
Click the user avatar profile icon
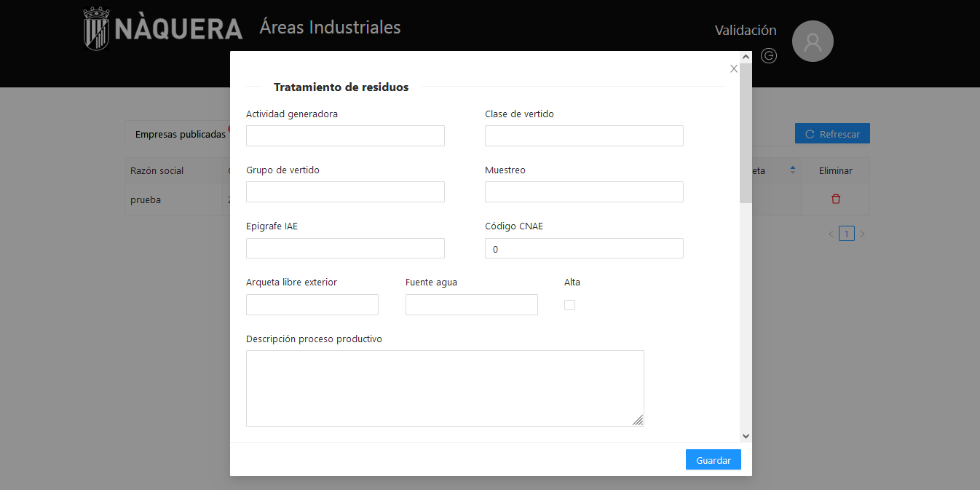[813, 42]
